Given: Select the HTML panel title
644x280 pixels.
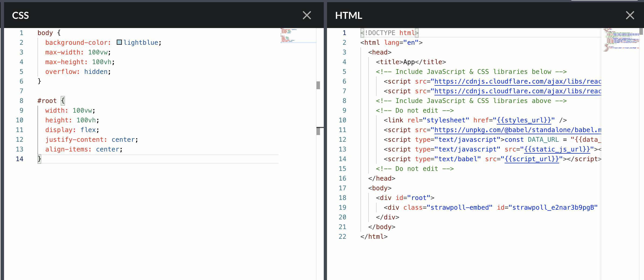Looking at the screenshot, I should point(349,15).
